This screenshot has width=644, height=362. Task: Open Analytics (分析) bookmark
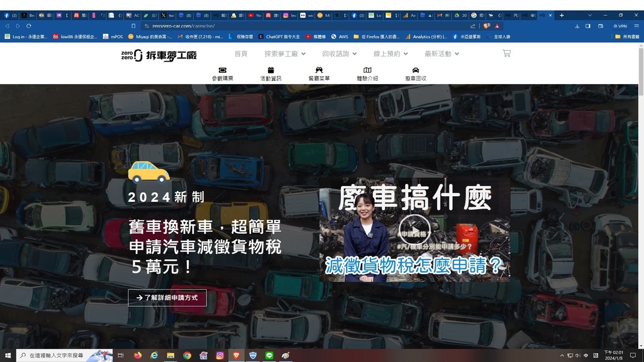click(x=426, y=36)
